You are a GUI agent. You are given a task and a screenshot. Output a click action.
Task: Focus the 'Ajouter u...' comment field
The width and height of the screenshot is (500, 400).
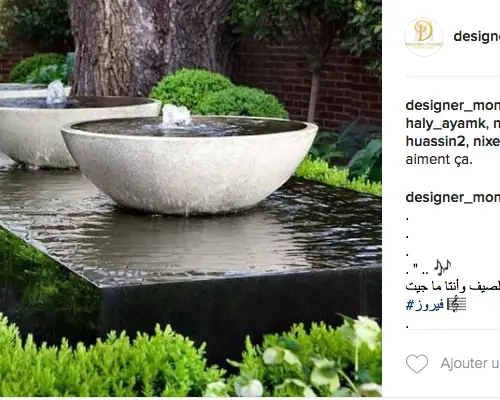470,363
